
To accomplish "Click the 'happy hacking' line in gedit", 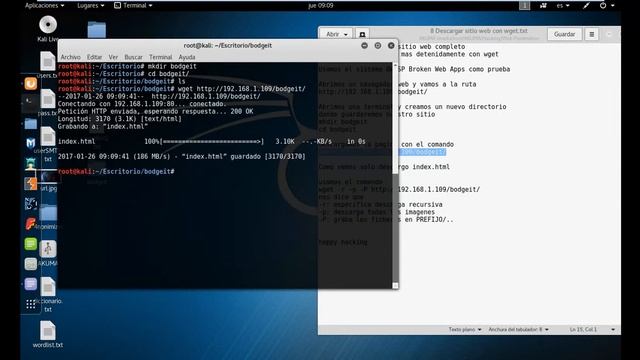I will coord(343,242).
